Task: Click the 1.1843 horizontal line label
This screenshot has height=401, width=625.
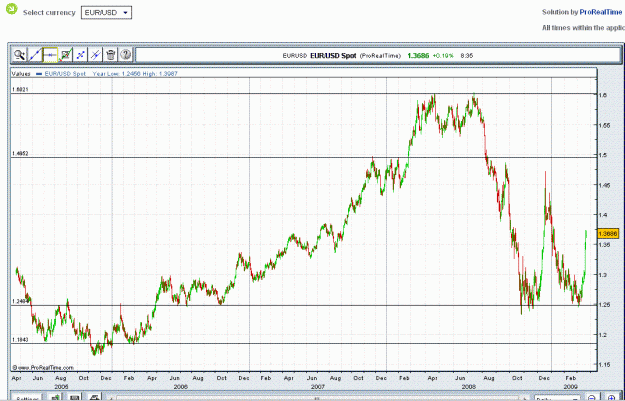Action: (x=20, y=340)
